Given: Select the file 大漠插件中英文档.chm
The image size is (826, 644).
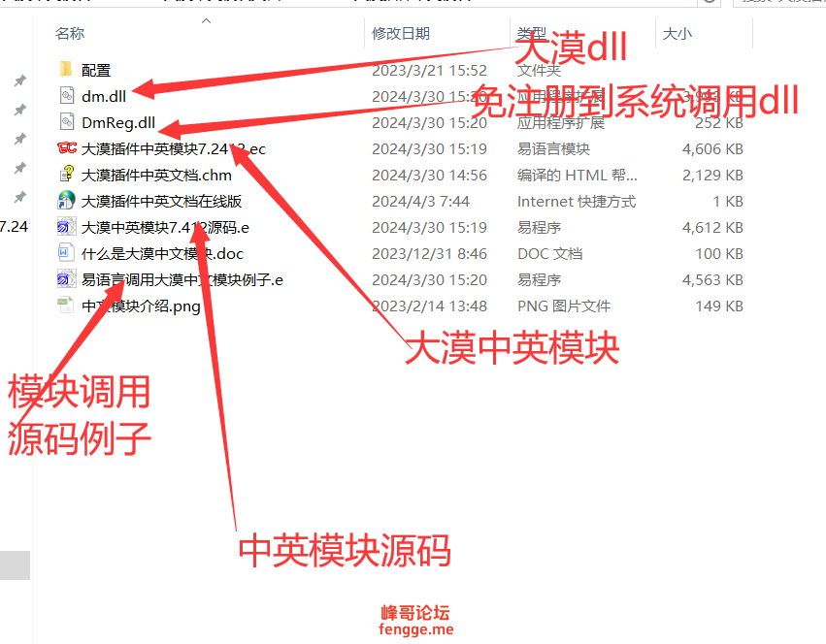Looking at the screenshot, I should (x=156, y=175).
